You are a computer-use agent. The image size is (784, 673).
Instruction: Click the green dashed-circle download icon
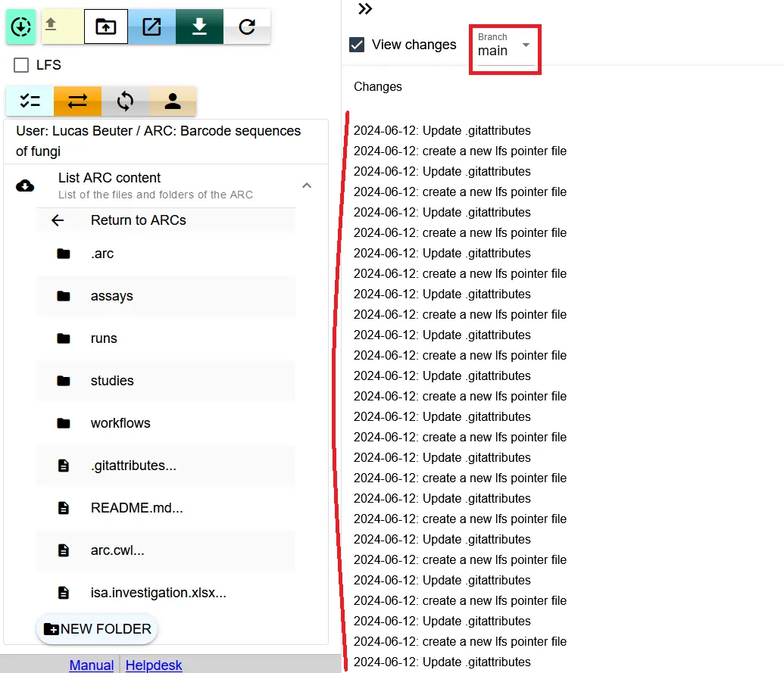(x=21, y=27)
